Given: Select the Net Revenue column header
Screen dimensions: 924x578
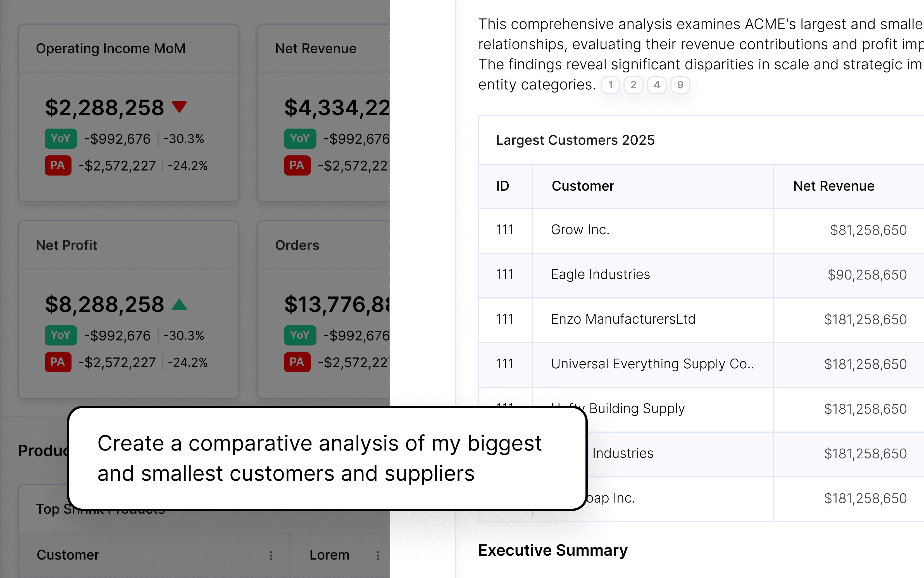Looking at the screenshot, I should 833,186.
